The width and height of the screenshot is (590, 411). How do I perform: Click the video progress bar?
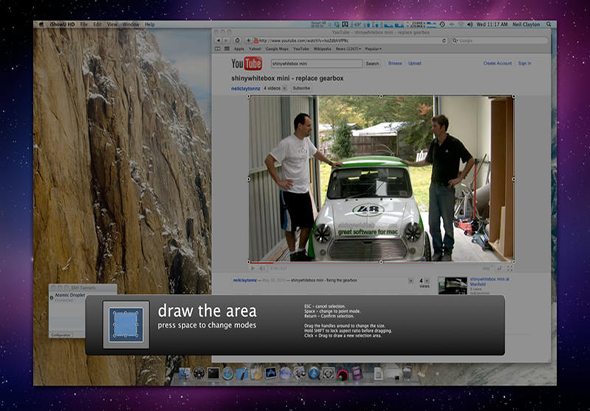381,263
